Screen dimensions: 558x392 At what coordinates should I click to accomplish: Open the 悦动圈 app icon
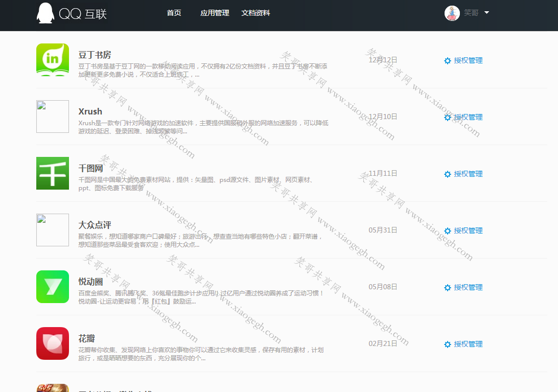(x=53, y=287)
